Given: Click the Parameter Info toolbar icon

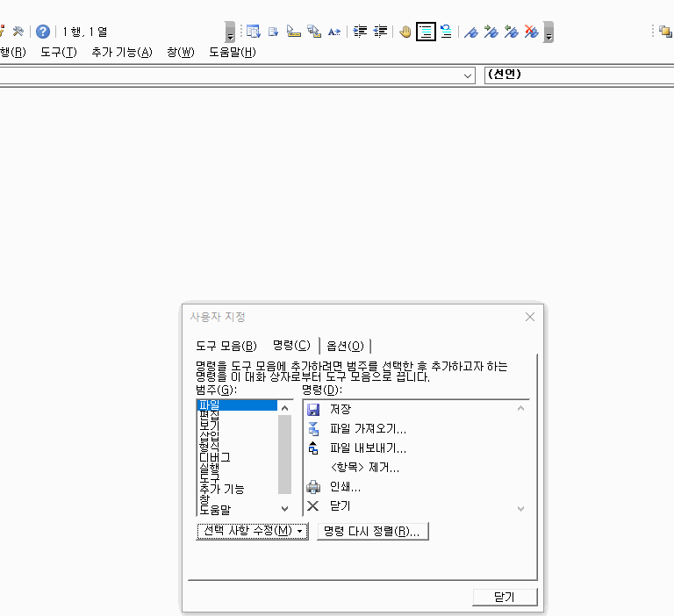Looking at the screenshot, I should pyautogui.click(x=314, y=32).
